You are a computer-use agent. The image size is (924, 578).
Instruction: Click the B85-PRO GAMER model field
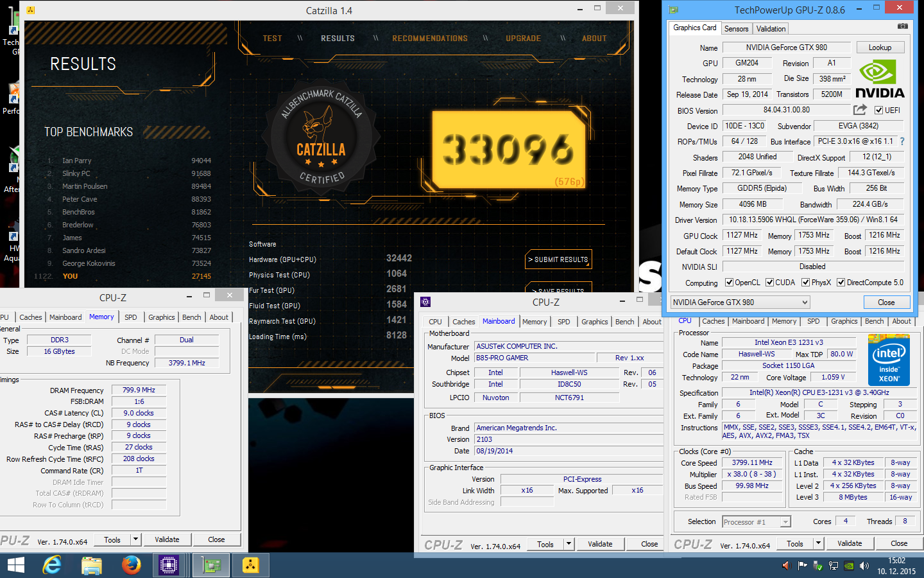click(534, 358)
